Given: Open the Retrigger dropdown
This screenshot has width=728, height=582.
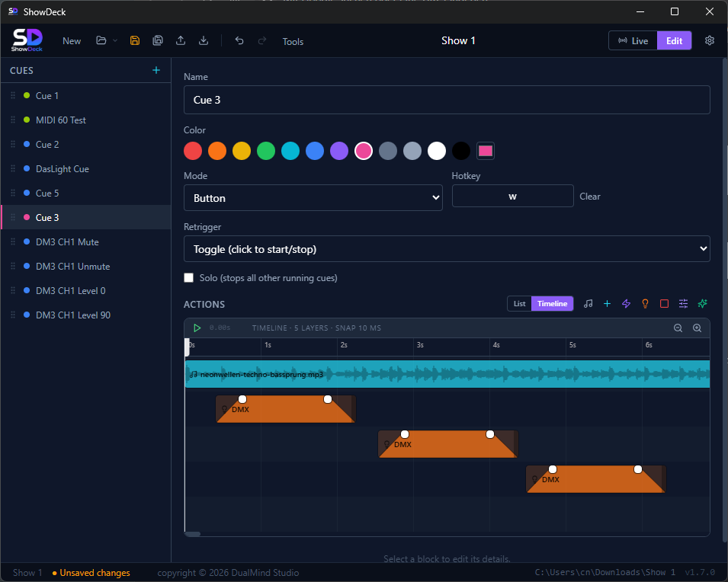Looking at the screenshot, I should (447, 249).
